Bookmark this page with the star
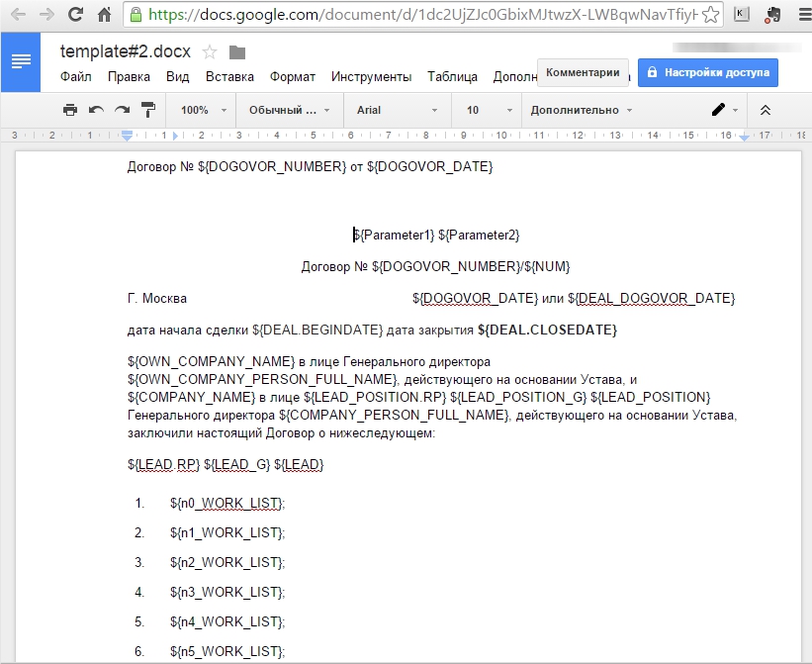This screenshot has height=664, width=812. click(x=709, y=16)
